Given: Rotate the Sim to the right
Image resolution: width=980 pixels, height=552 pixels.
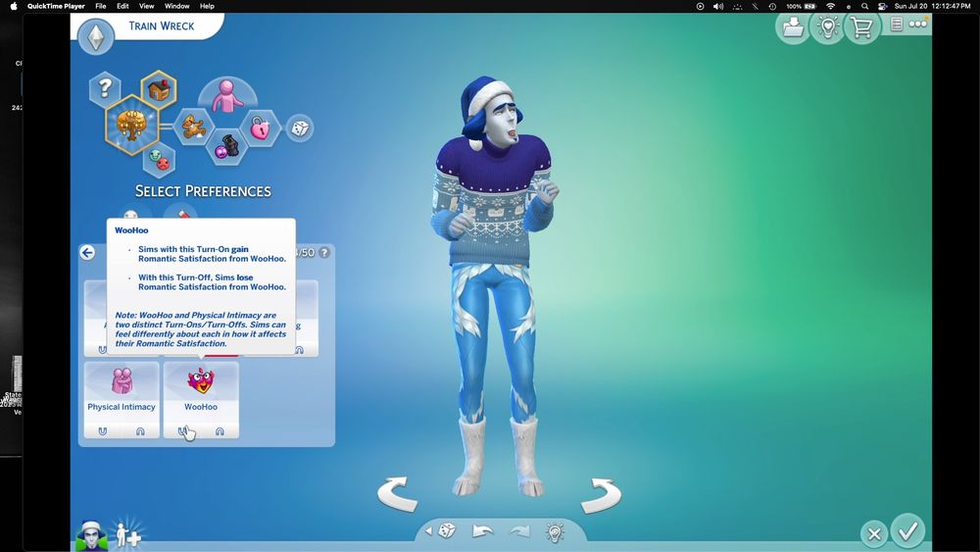Looking at the screenshot, I should click(x=602, y=495).
